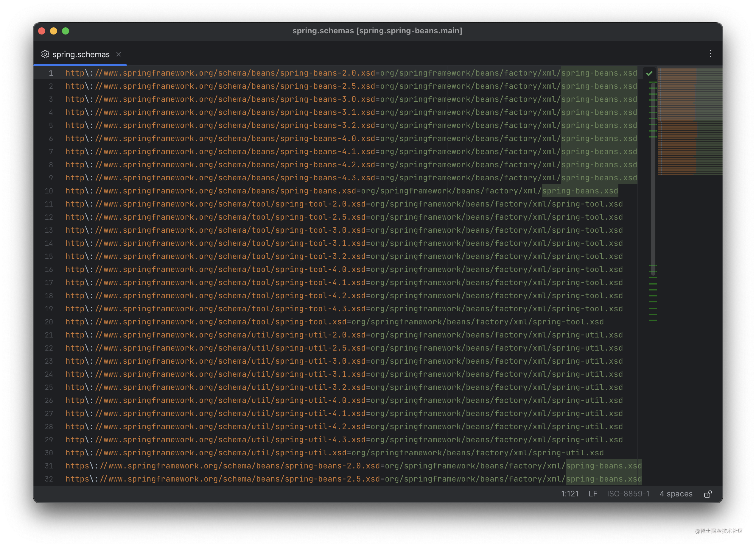This screenshot has height=547, width=756.
Task: Switch to the spring.schemas tab
Action: coord(81,54)
